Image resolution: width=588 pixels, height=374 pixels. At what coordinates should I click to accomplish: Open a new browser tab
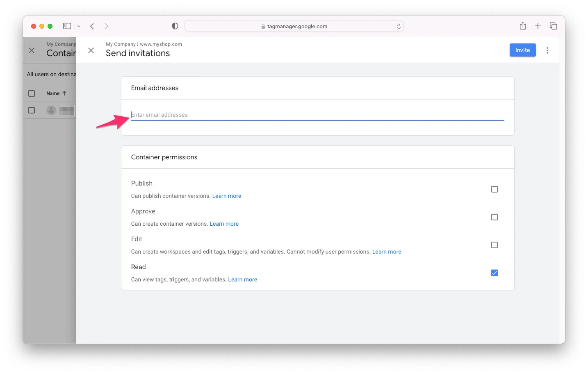click(x=538, y=26)
